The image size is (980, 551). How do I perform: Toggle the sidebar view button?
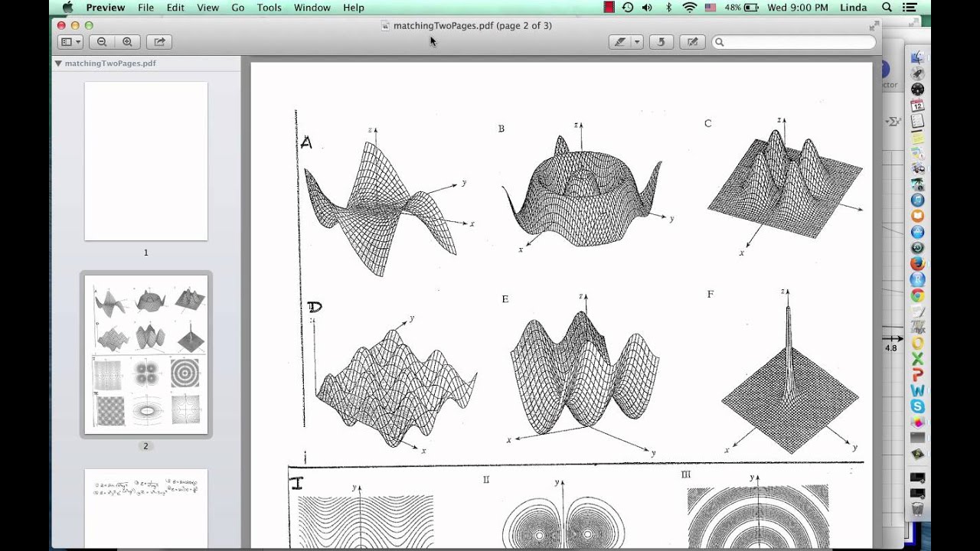pos(67,42)
